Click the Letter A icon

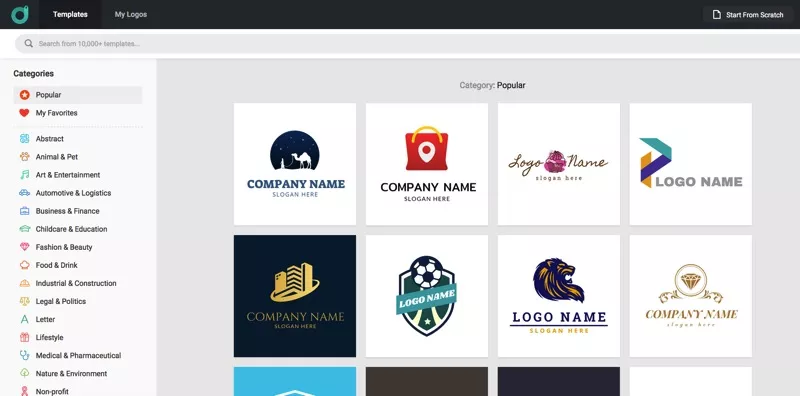[24, 319]
